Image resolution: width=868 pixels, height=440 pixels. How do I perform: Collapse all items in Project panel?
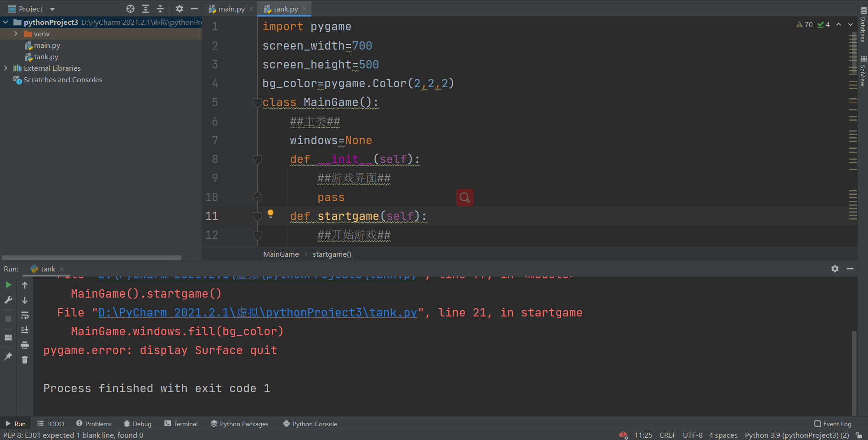(160, 9)
